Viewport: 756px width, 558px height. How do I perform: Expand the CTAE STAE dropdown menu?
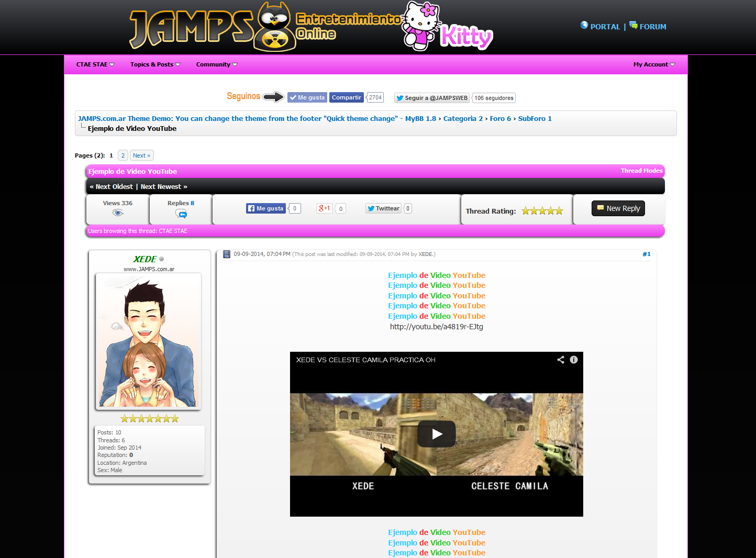point(95,64)
